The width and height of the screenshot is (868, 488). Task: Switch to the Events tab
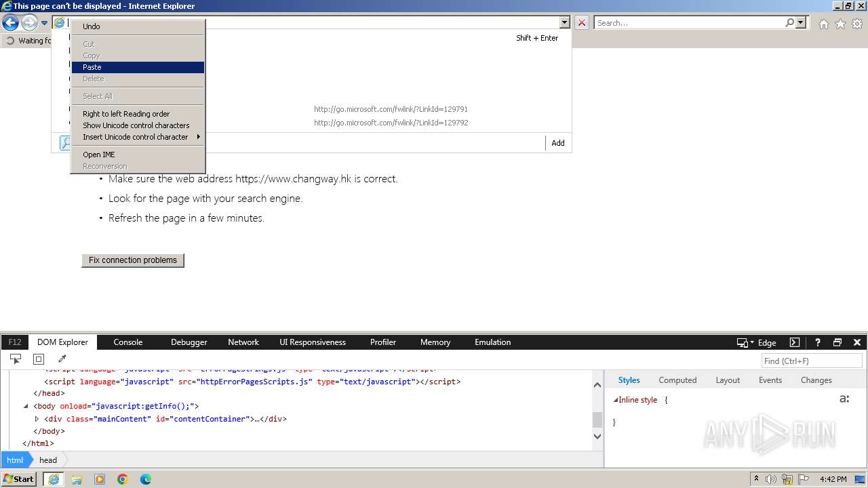(770, 380)
